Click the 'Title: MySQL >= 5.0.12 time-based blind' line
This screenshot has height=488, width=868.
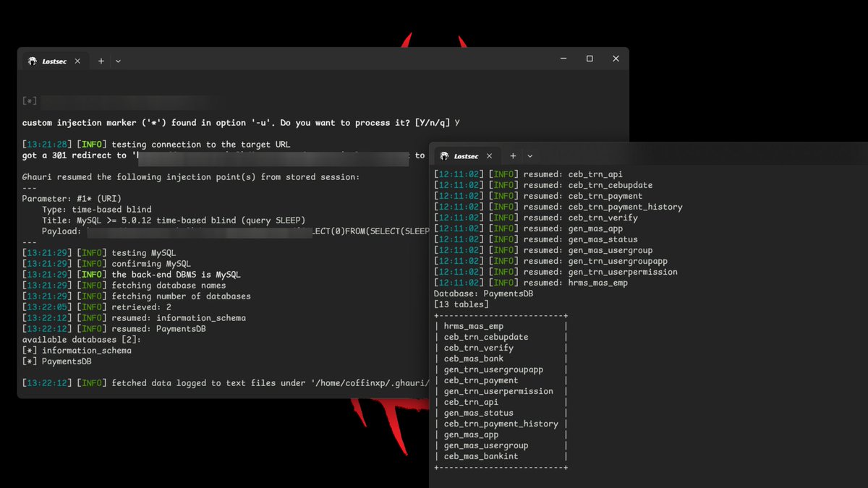pyautogui.click(x=174, y=221)
